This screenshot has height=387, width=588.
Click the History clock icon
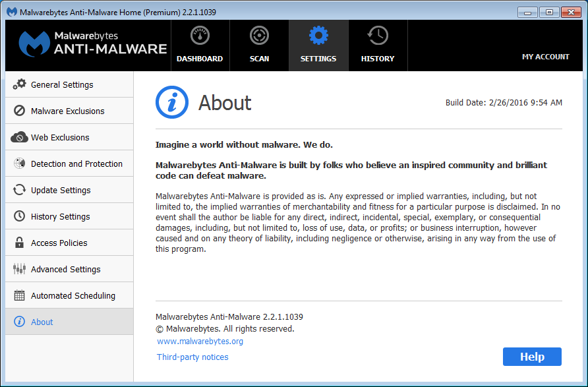click(x=378, y=36)
